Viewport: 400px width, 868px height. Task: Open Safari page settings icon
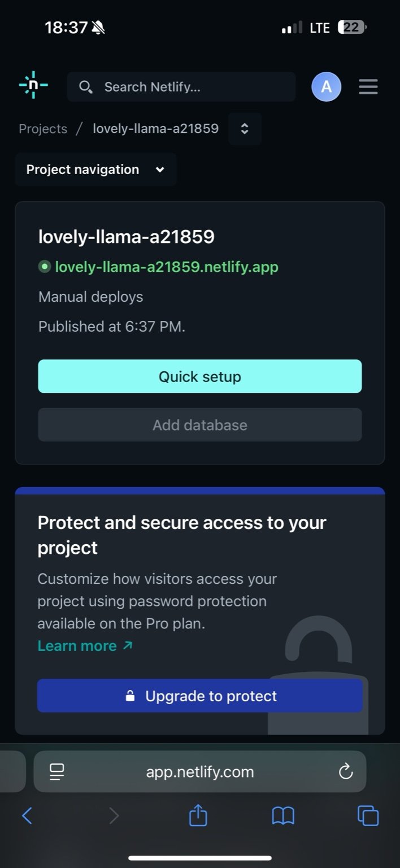point(57,771)
